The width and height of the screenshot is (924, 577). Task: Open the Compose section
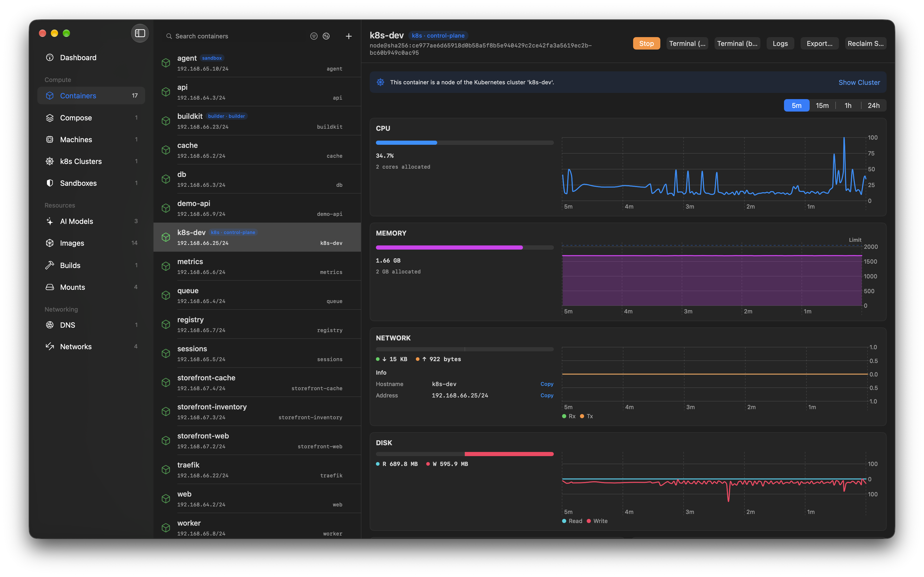(x=91, y=118)
